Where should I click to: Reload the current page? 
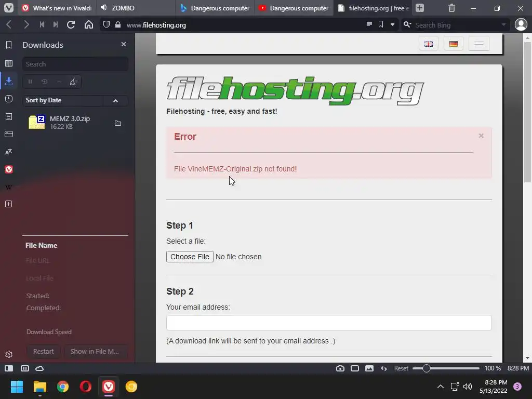[71, 25]
